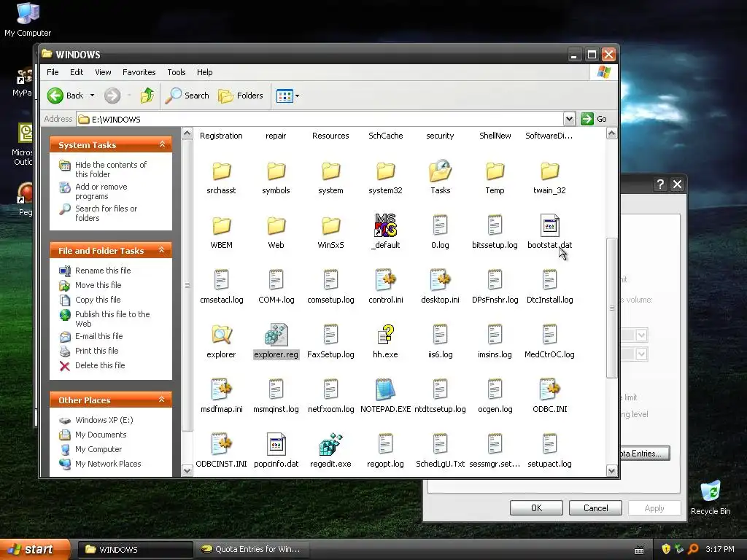This screenshot has width=747, height=560.
Task: Click the Start button
Action: coord(35,549)
